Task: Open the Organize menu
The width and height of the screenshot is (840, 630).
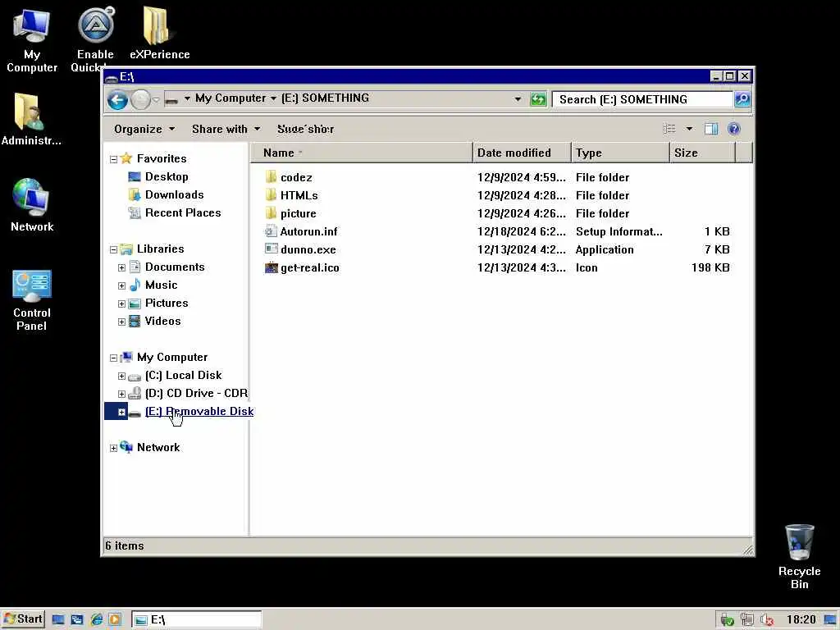Action: [x=144, y=129]
